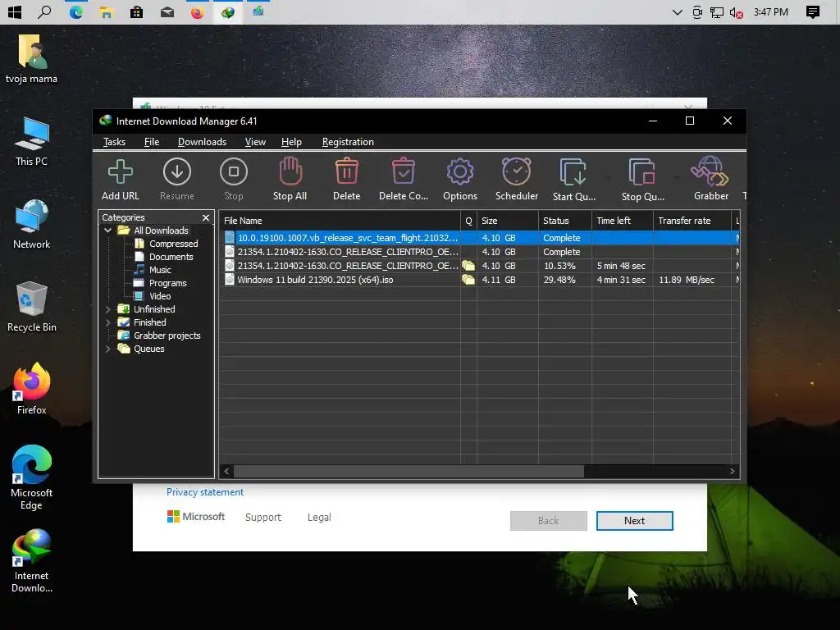840x630 pixels.
Task: Open the Registration menu
Action: [x=348, y=142]
